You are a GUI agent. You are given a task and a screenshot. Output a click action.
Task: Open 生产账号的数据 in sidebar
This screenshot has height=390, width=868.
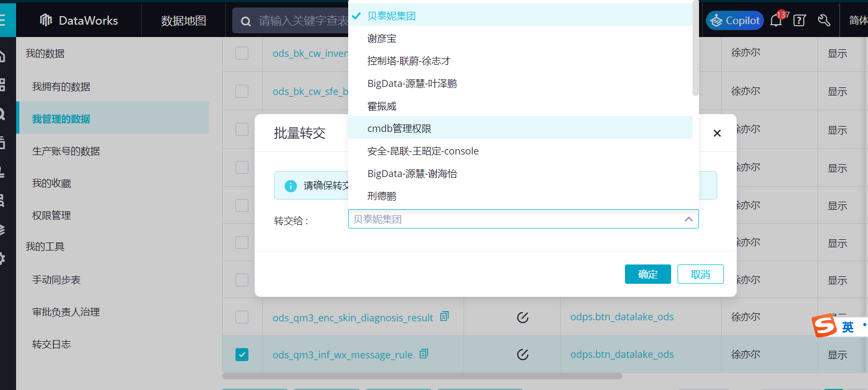[65, 151]
